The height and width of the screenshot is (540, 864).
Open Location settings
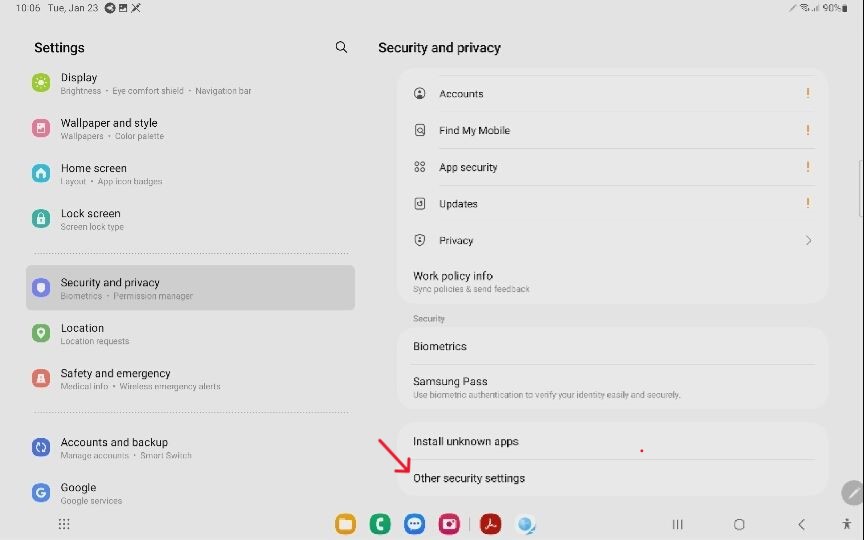tap(190, 333)
